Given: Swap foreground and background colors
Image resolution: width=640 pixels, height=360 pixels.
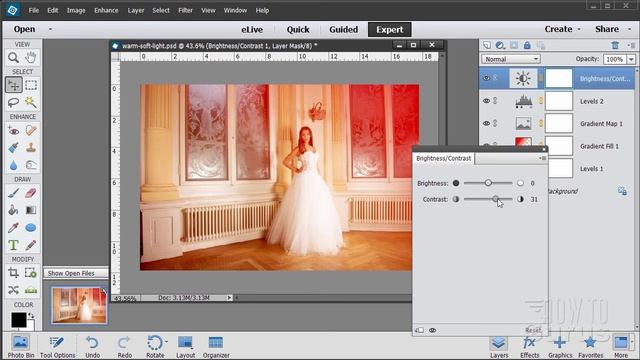Looking at the screenshot, I should pos(31,316).
